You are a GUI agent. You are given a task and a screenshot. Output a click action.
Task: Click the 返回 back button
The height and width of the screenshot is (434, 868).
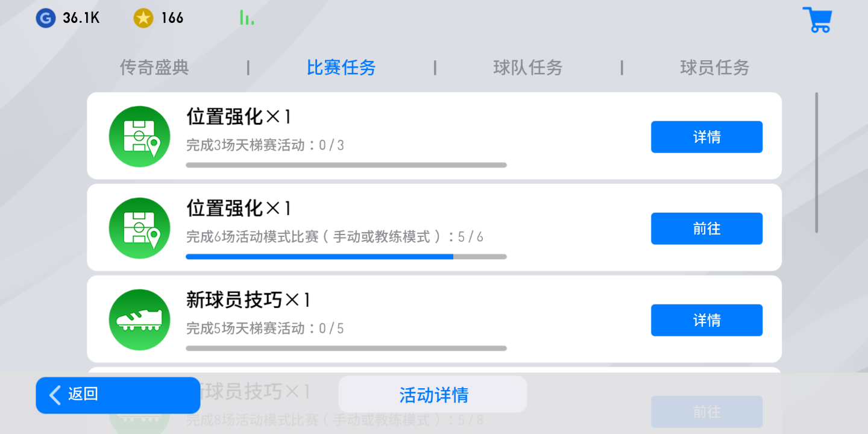tap(118, 395)
